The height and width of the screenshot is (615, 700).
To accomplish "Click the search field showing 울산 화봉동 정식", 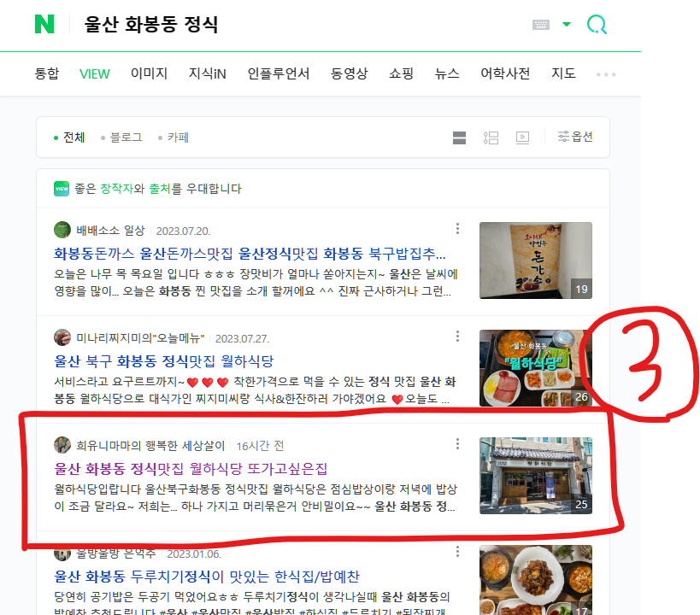I will 151,24.
